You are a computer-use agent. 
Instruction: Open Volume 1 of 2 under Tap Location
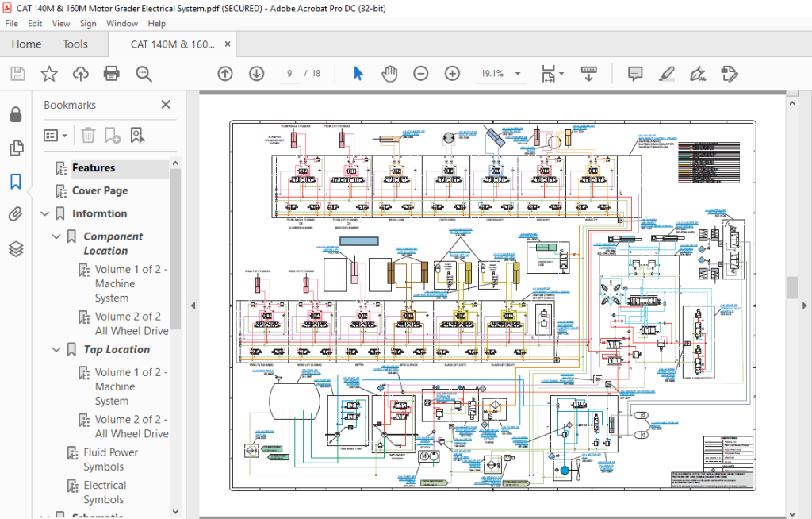tap(131, 386)
